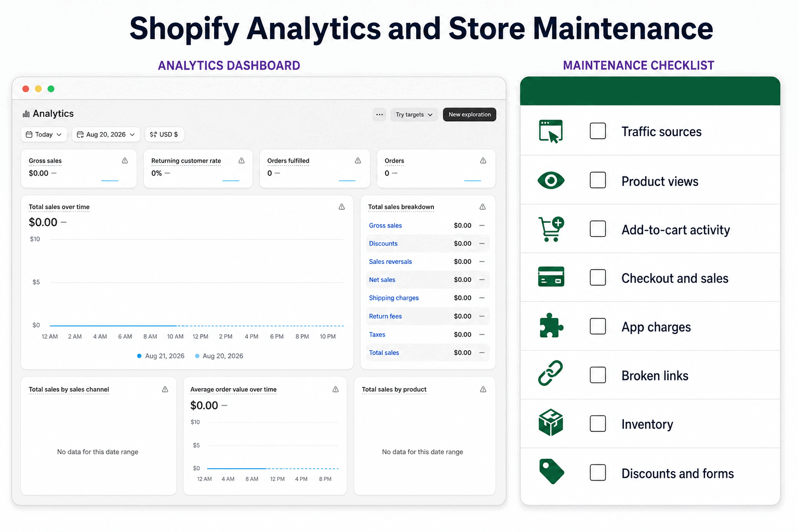
Task: Click the warning icon on Total sales over time
Action: [342, 207]
